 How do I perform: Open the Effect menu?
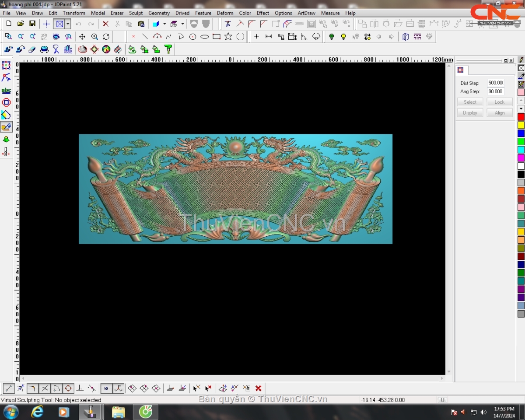263,13
